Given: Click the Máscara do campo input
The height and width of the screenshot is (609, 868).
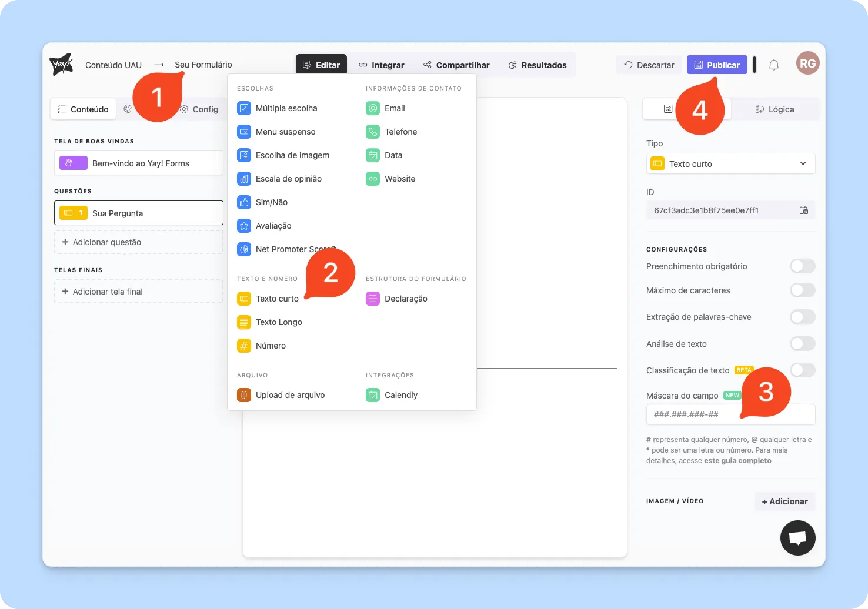Looking at the screenshot, I should (694, 414).
